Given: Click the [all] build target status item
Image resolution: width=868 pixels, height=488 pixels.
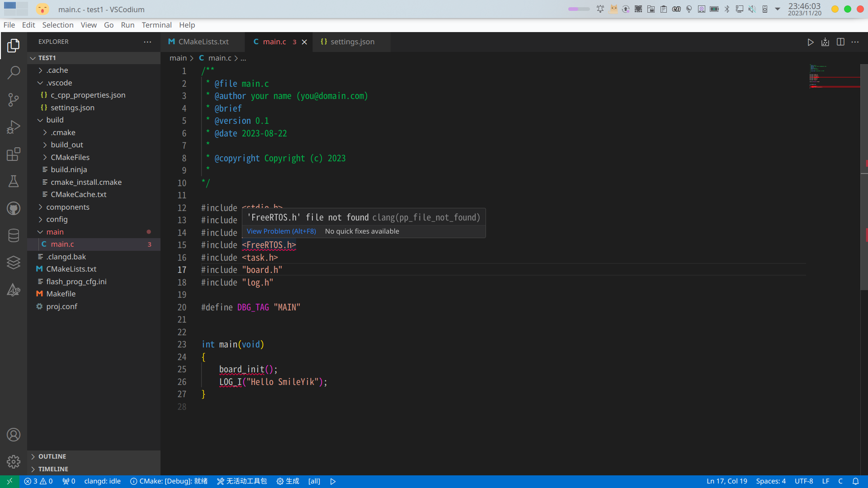Looking at the screenshot, I should 314,481.
